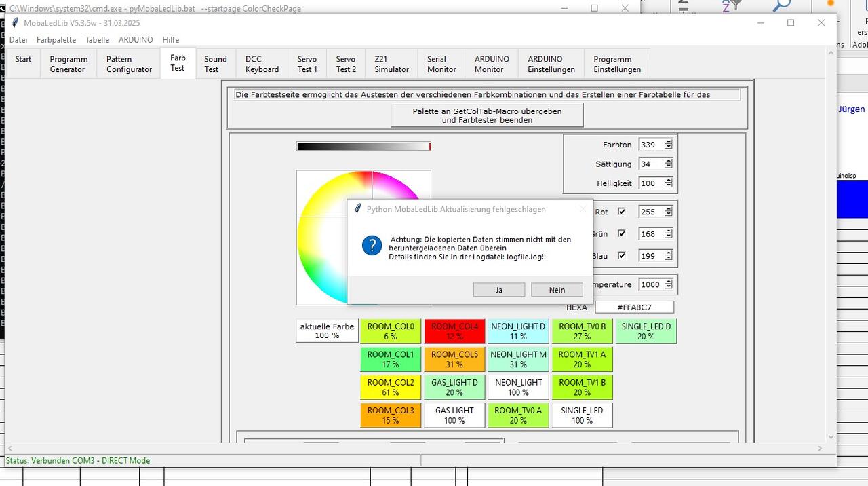
Task: Pick the NEON_LIGHT D color swatch
Action: point(518,331)
